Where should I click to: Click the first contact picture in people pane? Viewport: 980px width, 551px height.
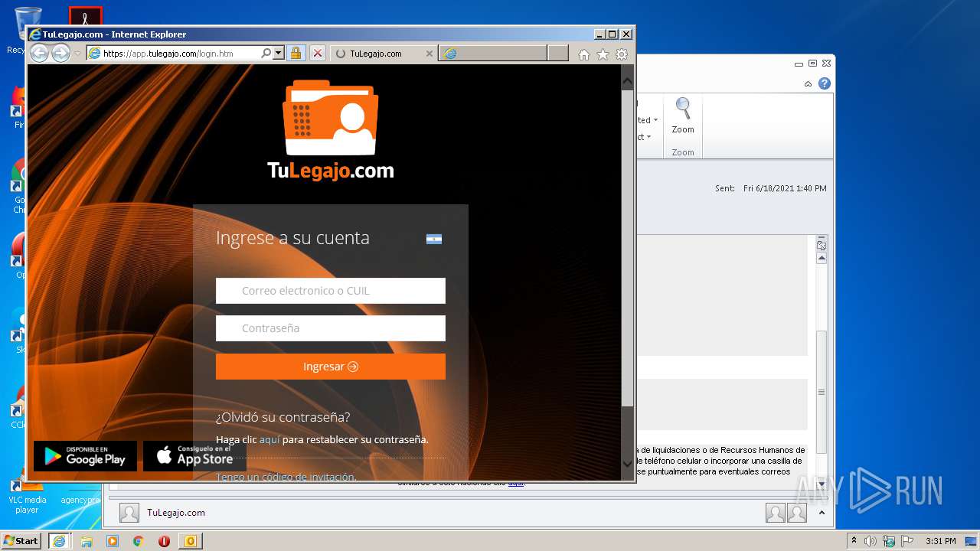coord(776,513)
